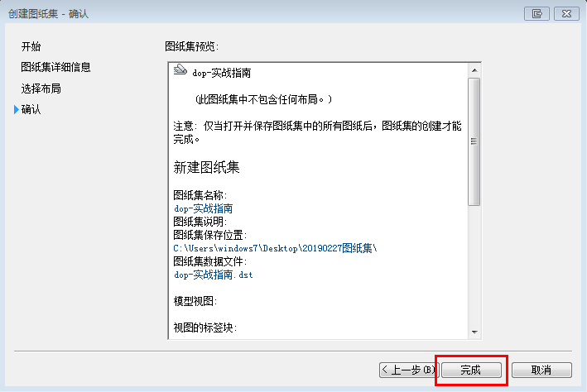Viewport: 587px width, 392px height.
Task: Cancel the wizard with 取消
Action: tap(541, 370)
